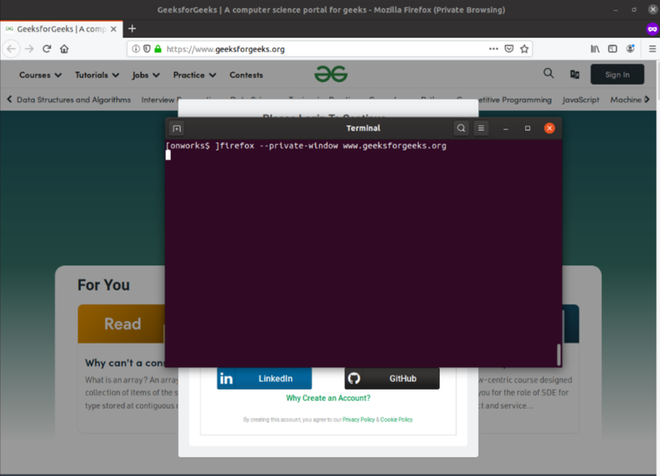Expand the Tutorials dropdown
Screen dimensions: 660x476
coord(97,75)
